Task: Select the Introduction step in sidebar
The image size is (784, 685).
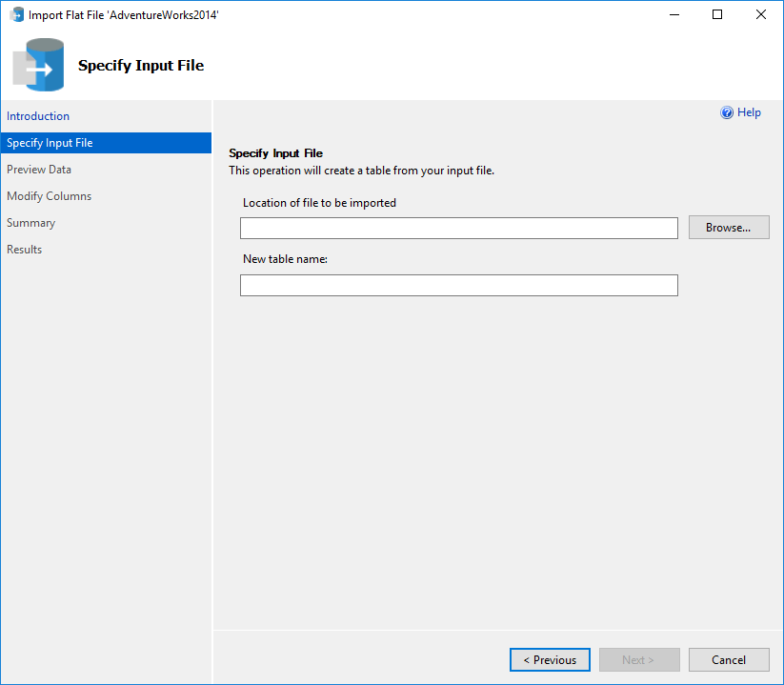Action: tap(37, 115)
